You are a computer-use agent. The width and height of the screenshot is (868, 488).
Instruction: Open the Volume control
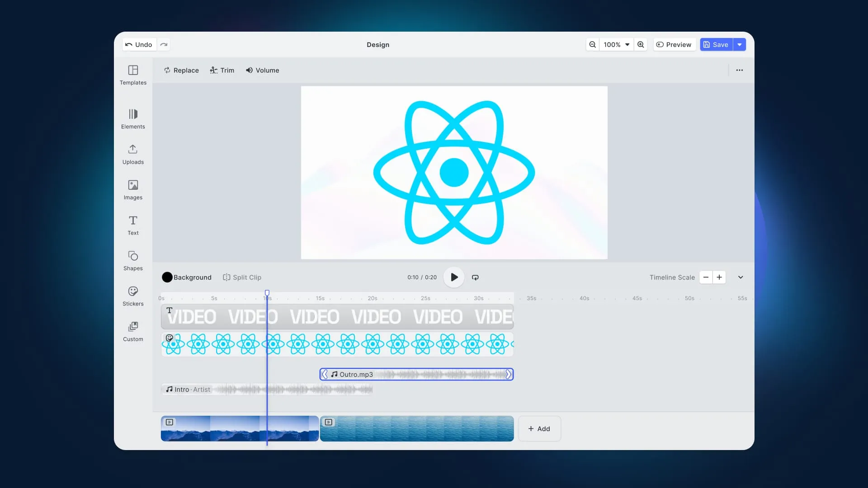click(x=262, y=70)
